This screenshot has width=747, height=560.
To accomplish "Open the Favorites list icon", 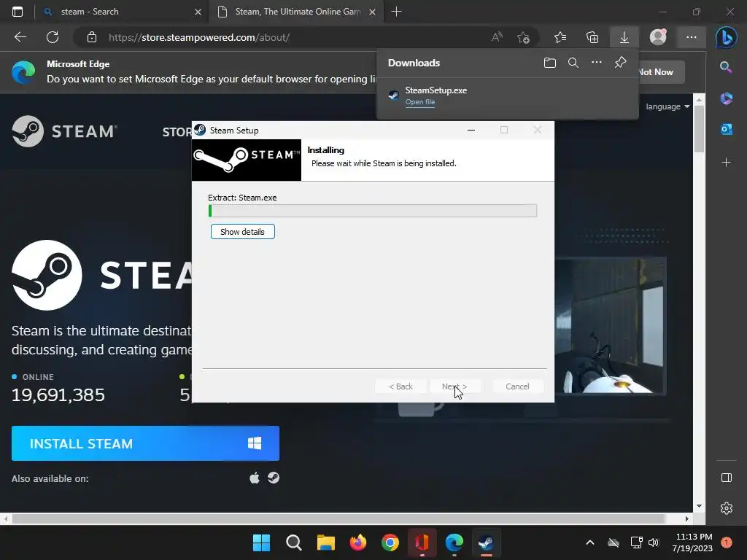I will coord(560,37).
